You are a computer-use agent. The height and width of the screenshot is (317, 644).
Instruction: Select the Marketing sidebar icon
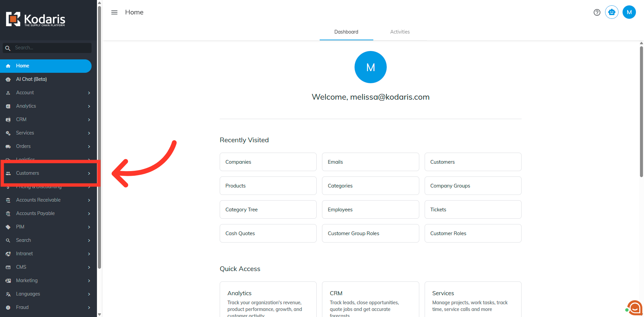click(x=8, y=281)
